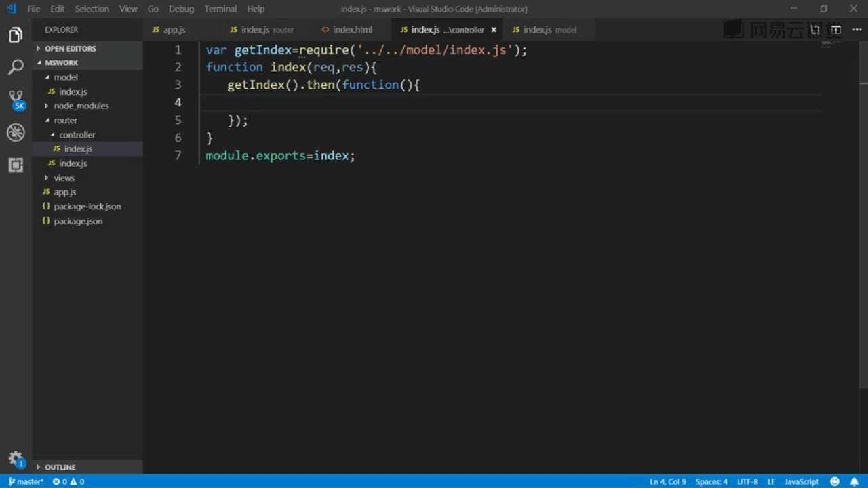Place cursor on empty line 4

(x=511, y=102)
